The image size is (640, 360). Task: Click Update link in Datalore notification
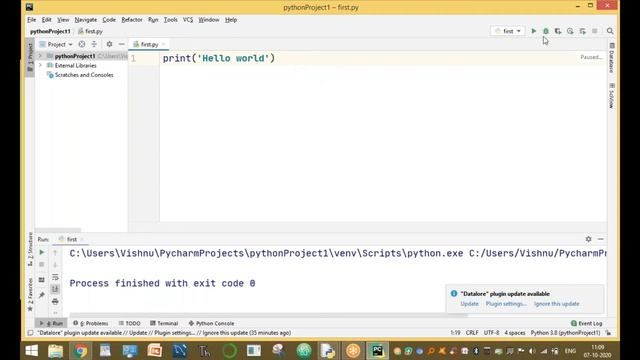point(469,304)
